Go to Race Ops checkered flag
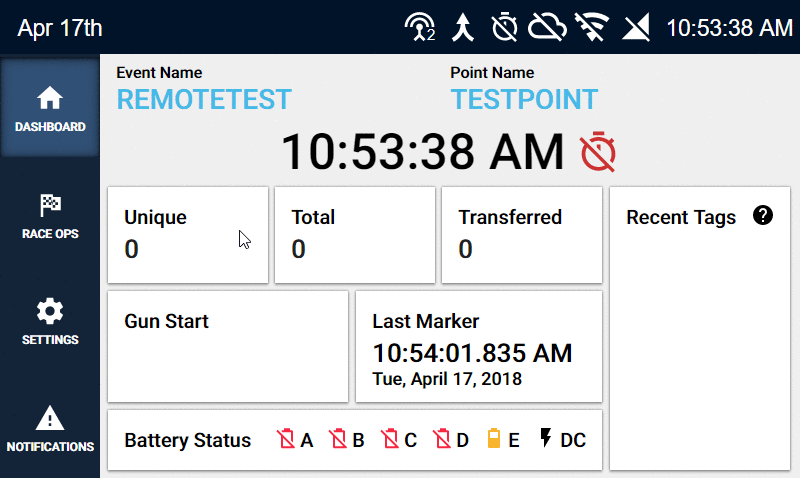 50,205
